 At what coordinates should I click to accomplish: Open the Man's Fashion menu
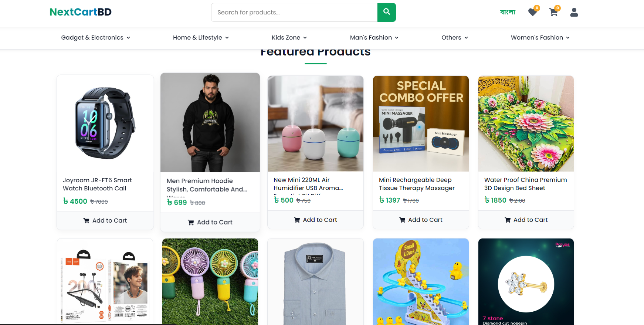click(x=374, y=37)
